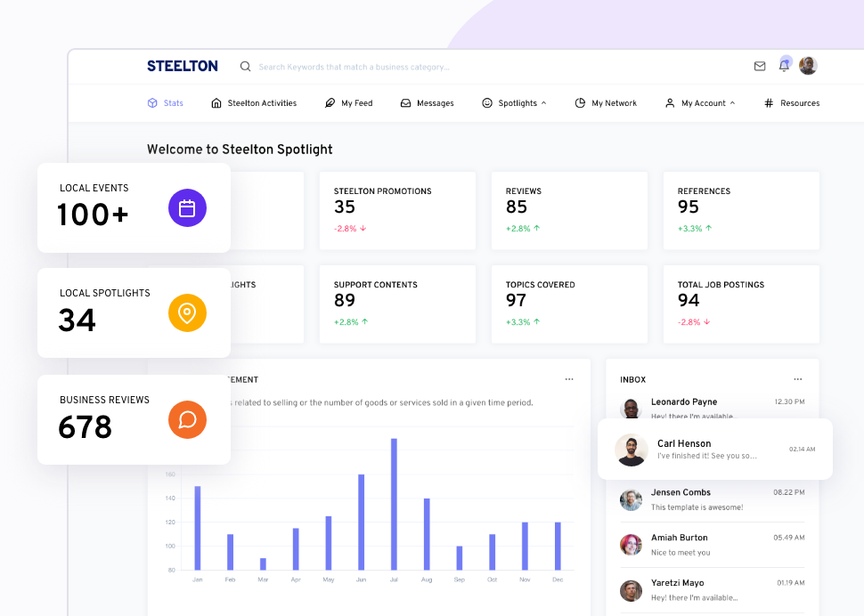Click Amiah Burton's avatar photo

coord(631,545)
